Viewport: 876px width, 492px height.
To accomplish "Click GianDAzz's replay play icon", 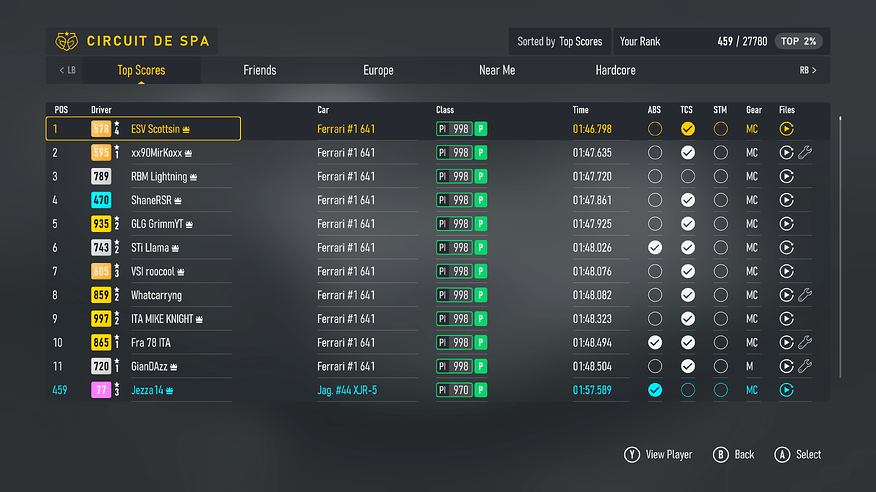I will (x=786, y=366).
